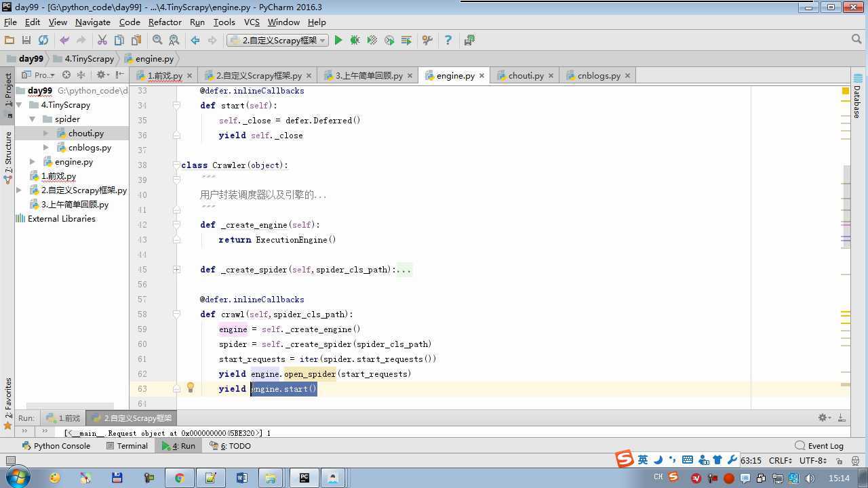Open the Terminal tool window
The image size is (868, 488).
coord(127,446)
